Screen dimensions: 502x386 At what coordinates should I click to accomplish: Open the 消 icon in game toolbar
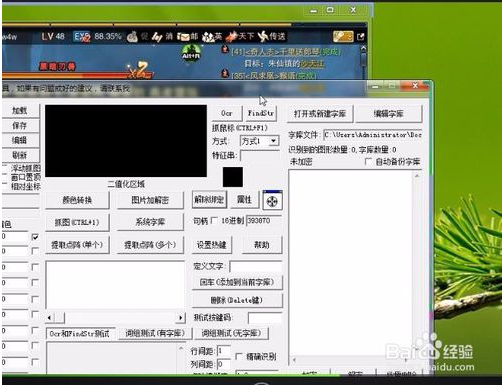click(157, 37)
